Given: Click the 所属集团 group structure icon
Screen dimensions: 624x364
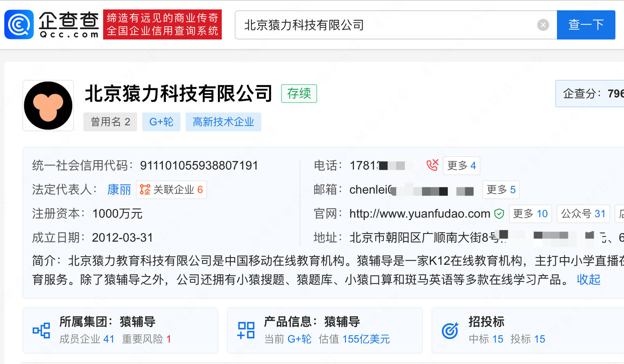Looking at the screenshot, I should [42, 331].
